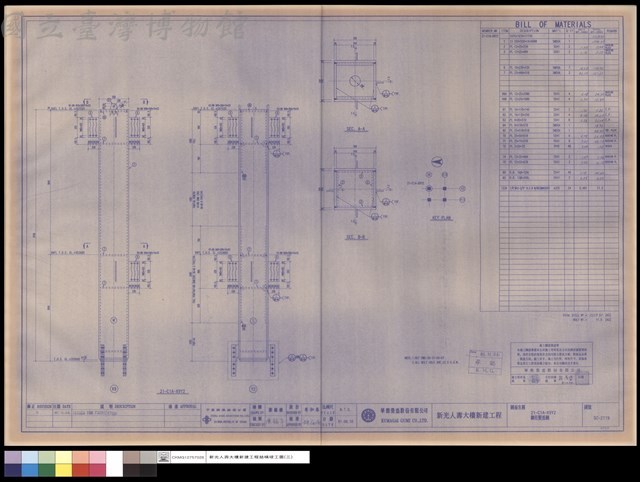Click the SEC B-B label

(x=356, y=237)
